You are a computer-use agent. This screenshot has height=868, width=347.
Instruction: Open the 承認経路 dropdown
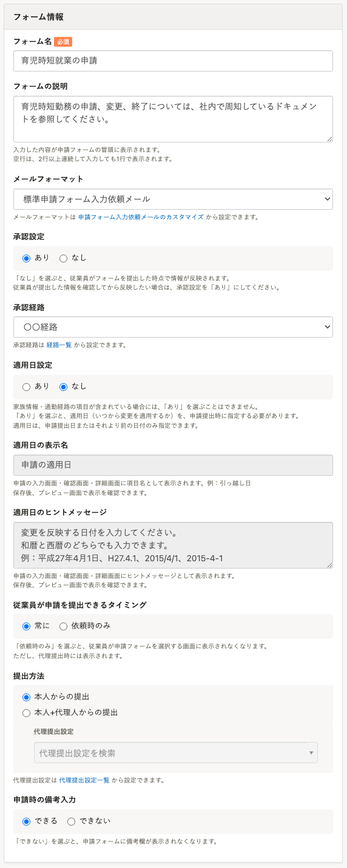point(173,327)
